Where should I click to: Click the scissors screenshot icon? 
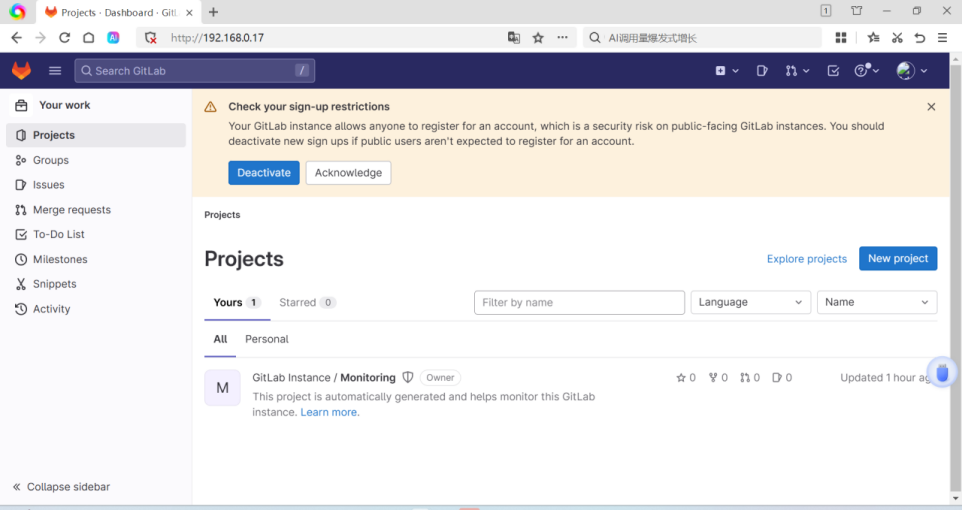pyautogui.click(x=897, y=38)
